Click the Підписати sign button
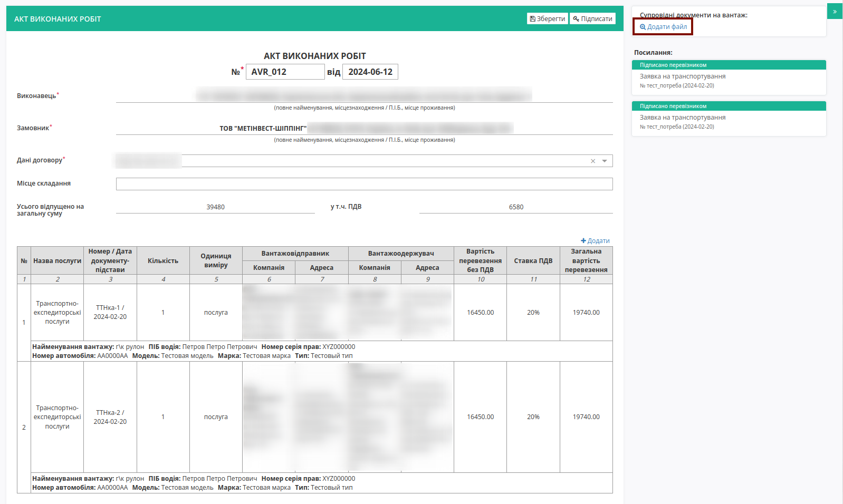 coord(592,18)
